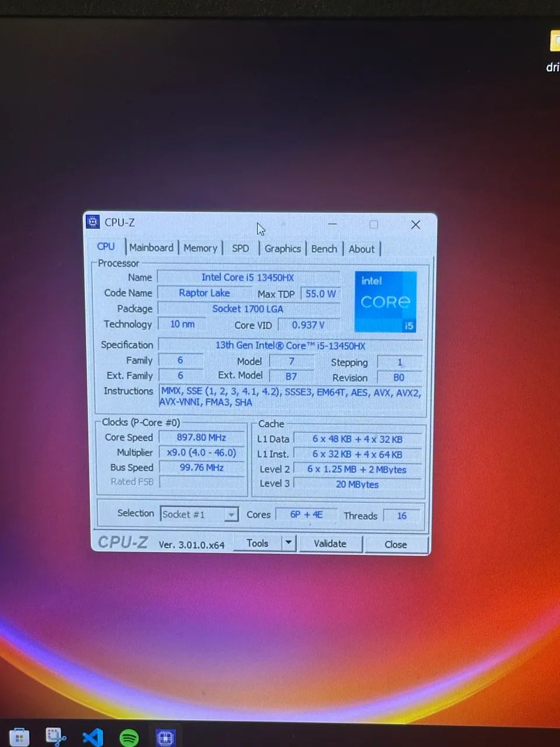Viewport: 560px width, 747px height.
Task: Click the Close button in CPU-Z
Action: 395,544
